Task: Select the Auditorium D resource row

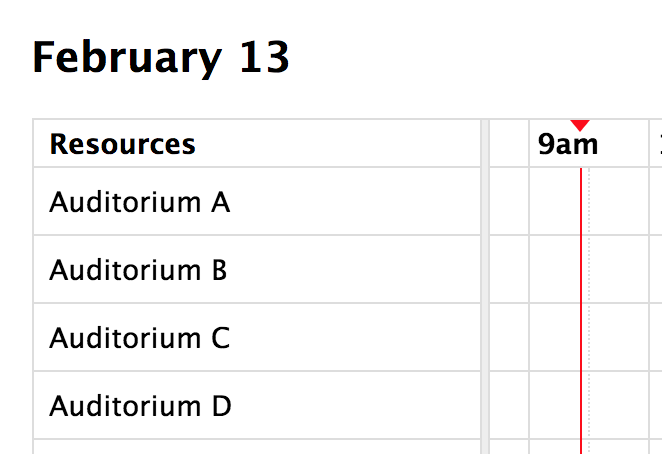Action: point(141,406)
